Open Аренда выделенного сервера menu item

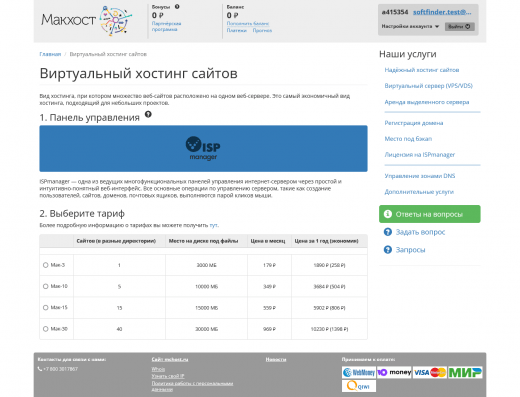click(427, 102)
